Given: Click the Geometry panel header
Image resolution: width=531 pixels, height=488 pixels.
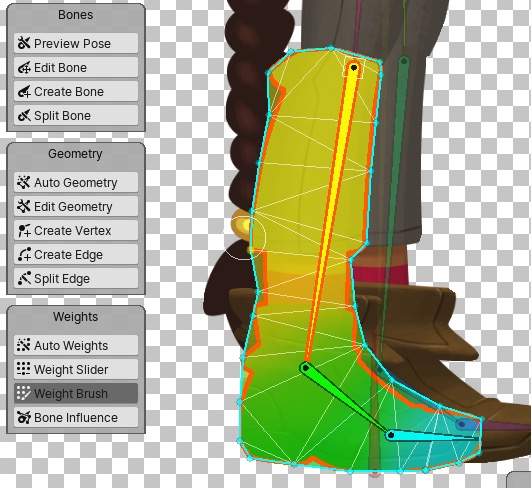Looking at the screenshot, I should [75, 154].
